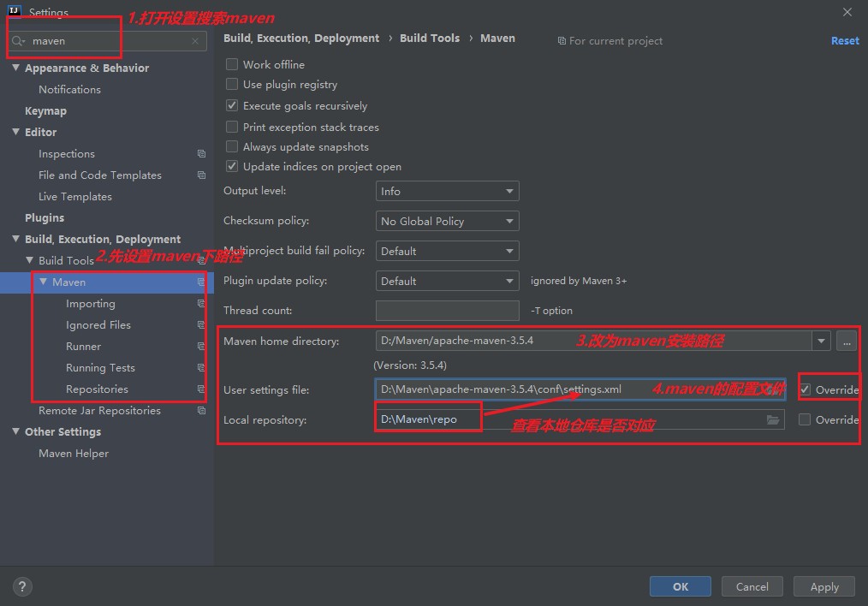Select Ignored Files under Maven
The image size is (868, 606).
point(98,325)
